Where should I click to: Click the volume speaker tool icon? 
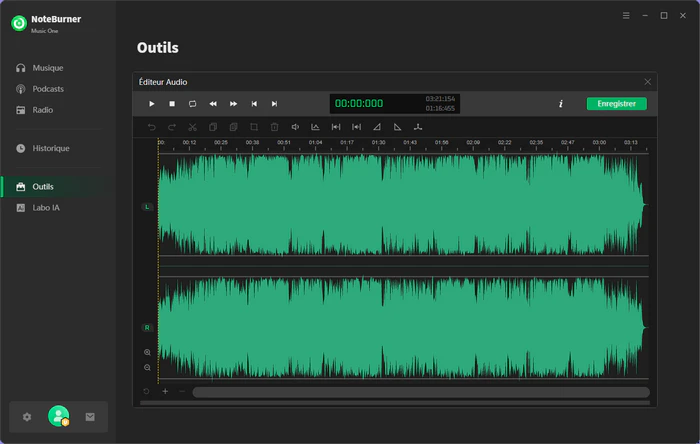295,128
